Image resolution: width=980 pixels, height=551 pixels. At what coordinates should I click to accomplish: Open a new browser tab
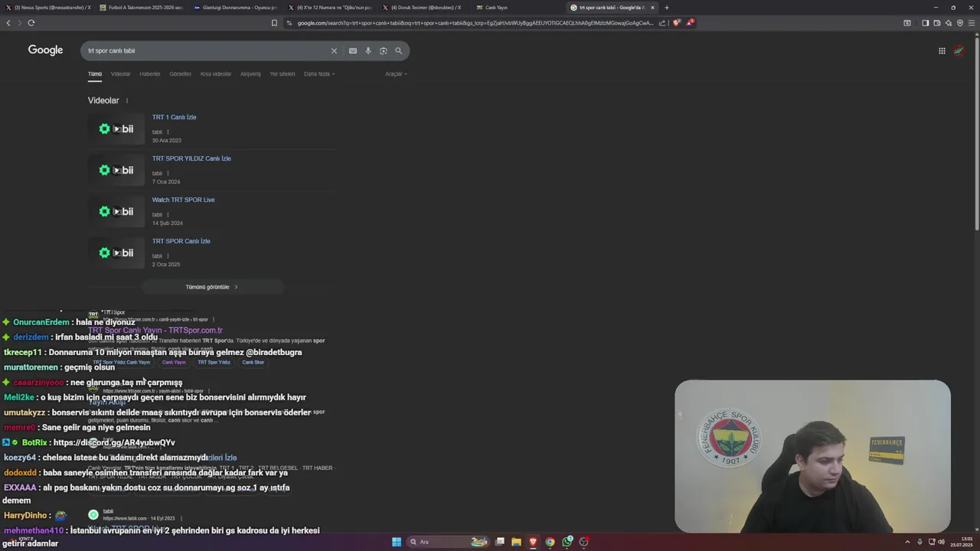coord(666,8)
